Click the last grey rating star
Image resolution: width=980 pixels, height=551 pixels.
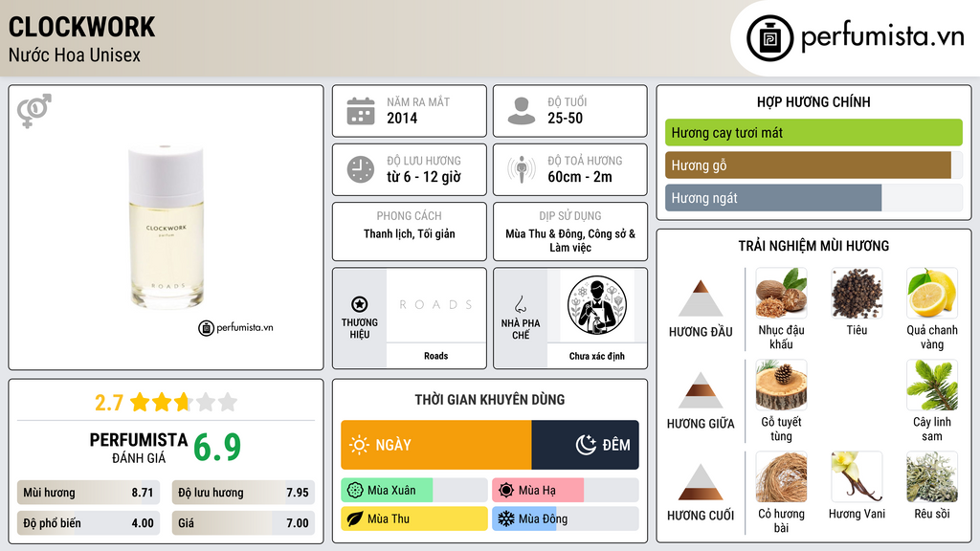click(x=228, y=402)
